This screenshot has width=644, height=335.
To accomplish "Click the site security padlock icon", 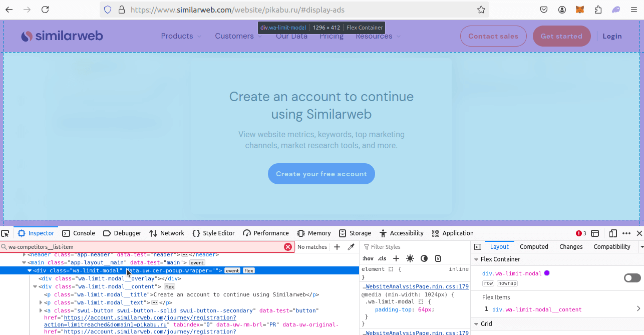I will coord(121,10).
